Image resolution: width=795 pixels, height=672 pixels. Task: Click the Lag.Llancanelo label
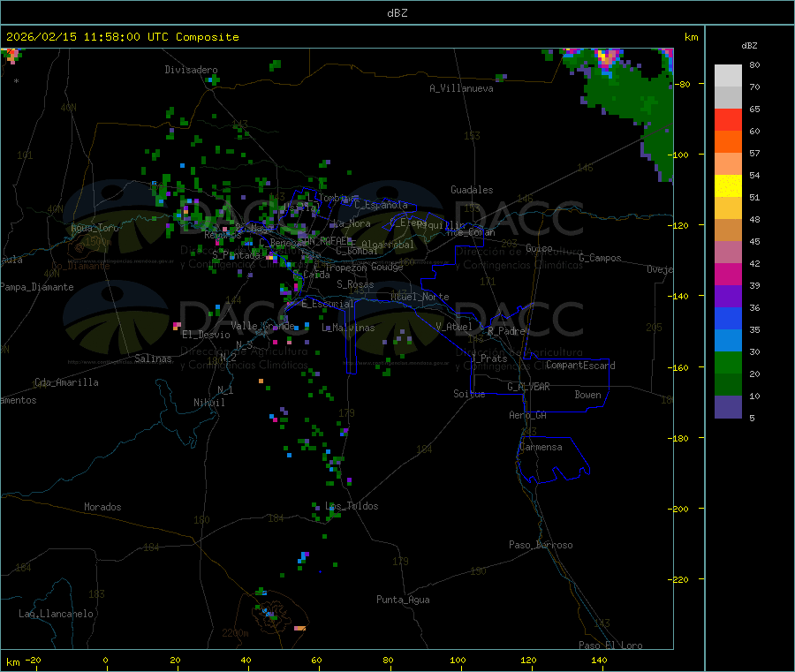pyautogui.click(x=56, y=614)
